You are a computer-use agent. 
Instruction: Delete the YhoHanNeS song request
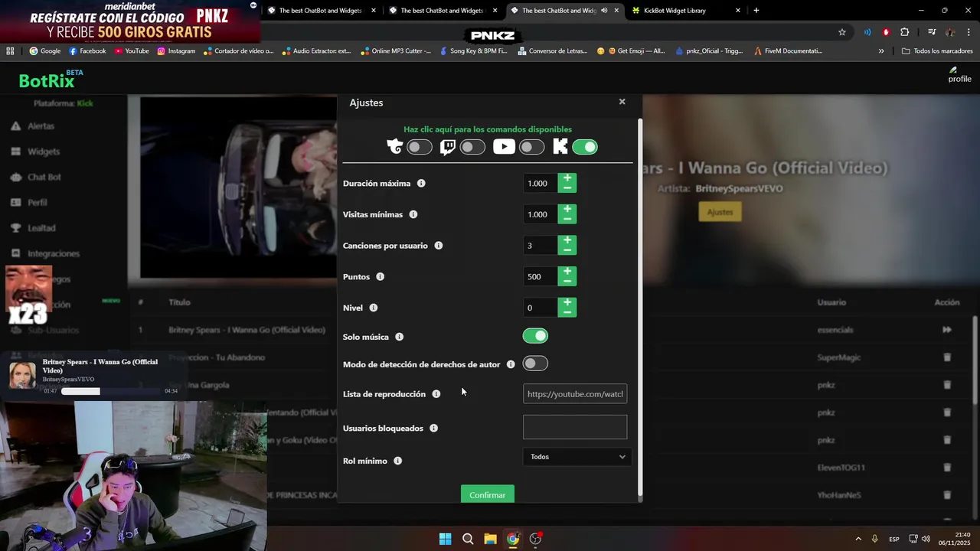(x=947, y=495)
